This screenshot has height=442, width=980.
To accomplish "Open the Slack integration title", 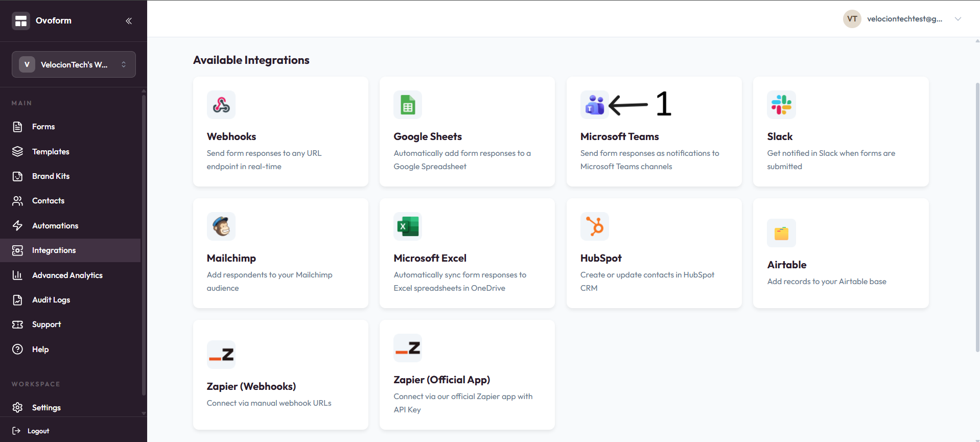I will [780, 136].
